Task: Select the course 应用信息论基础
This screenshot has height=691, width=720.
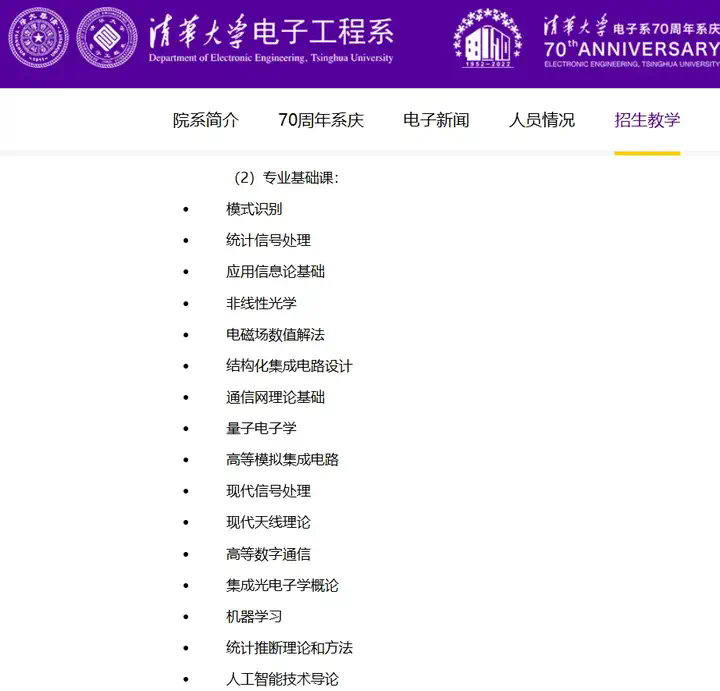Action: [275, 271]
